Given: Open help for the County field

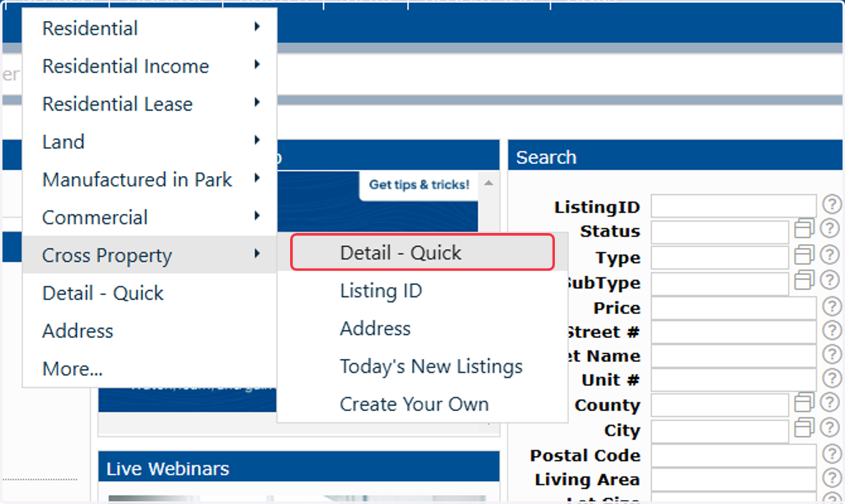Looking at the screenshot, I should point(830,403).
